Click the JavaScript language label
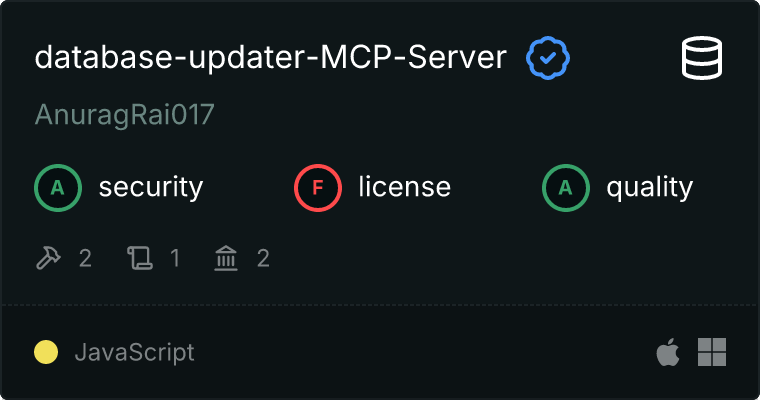Screen dimensions: 760x400 pyautogui.click(x=135, y=352)
